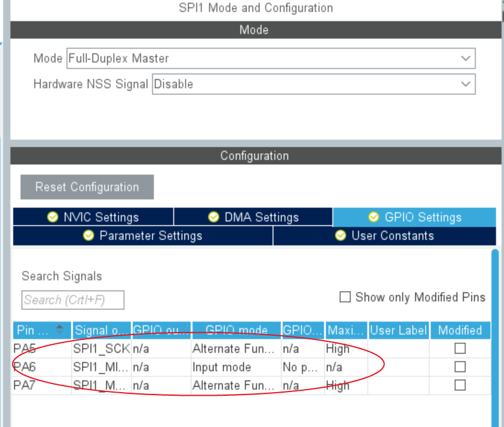Click the Search Signals input field

click(x=72, y=300)
